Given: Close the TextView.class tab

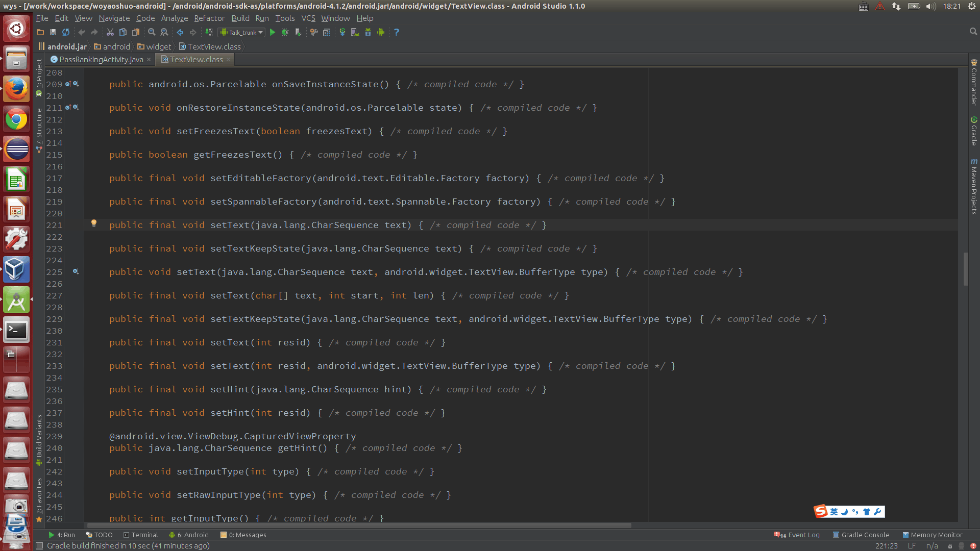Looking at the screenshot, I should 228,60.
